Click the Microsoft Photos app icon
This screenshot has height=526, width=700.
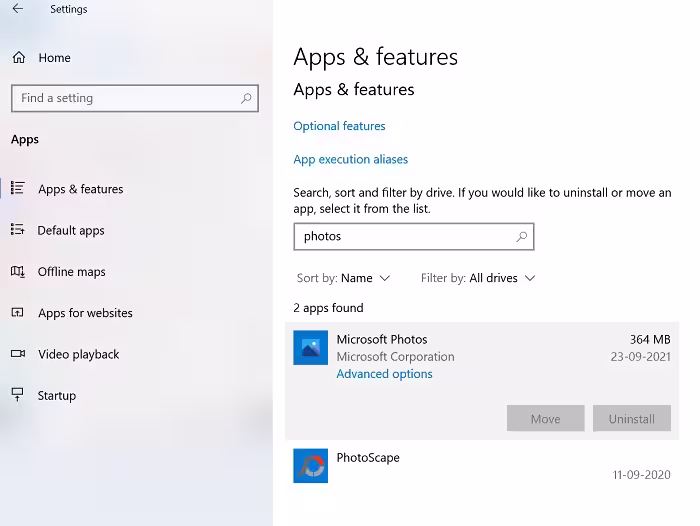click(310, 348)
